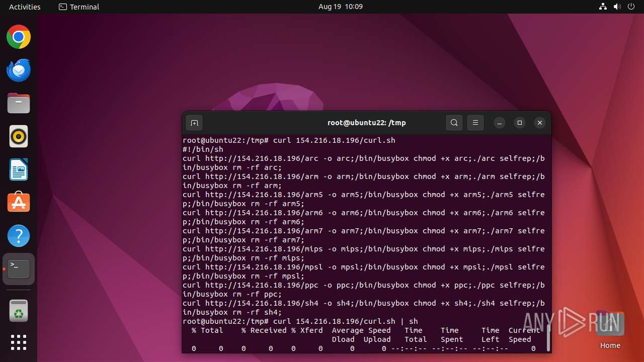The width and height of the screenshot is (644, 362).
Task: Select the Terminal icon in dock
Action: click(x=19, y=269)
